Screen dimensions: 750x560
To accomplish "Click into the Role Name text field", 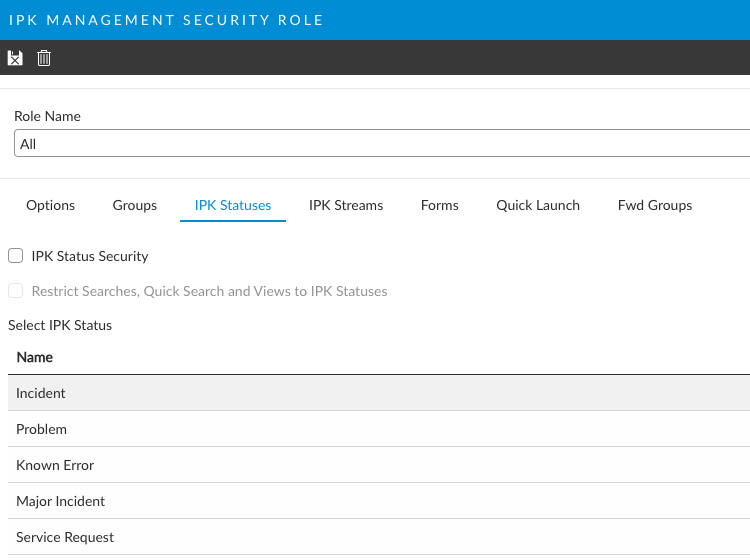I will tap(380, 144).
